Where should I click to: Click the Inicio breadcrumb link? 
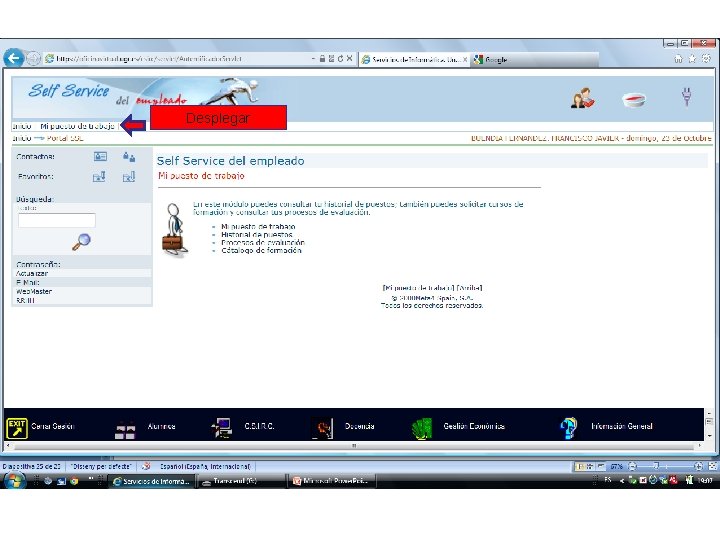pyautogui.click(x=22, y=138)
